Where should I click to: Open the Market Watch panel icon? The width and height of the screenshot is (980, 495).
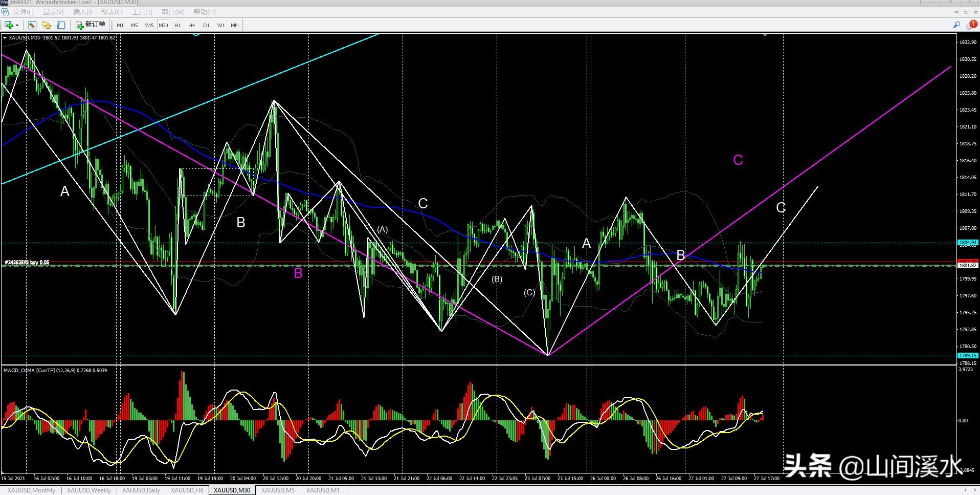pos(32,25)
